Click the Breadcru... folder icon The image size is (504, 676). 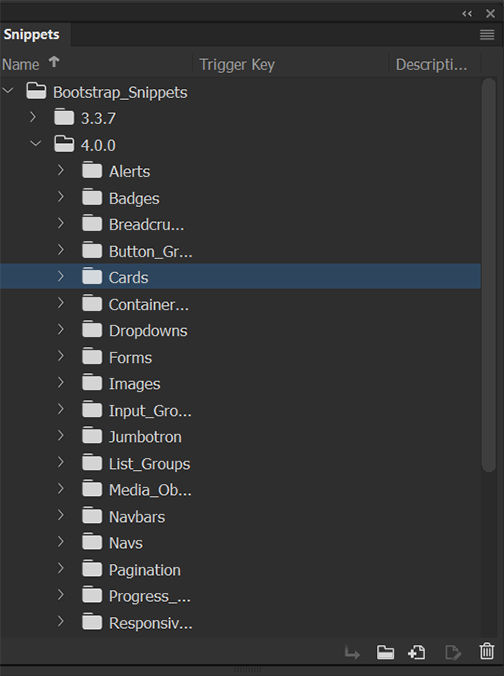(92, 223)
